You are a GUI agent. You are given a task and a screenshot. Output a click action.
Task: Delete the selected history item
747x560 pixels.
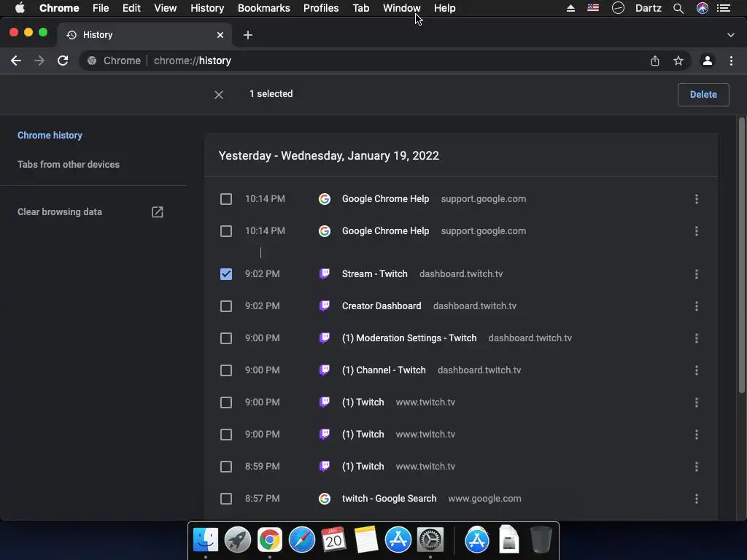[703, 95]
